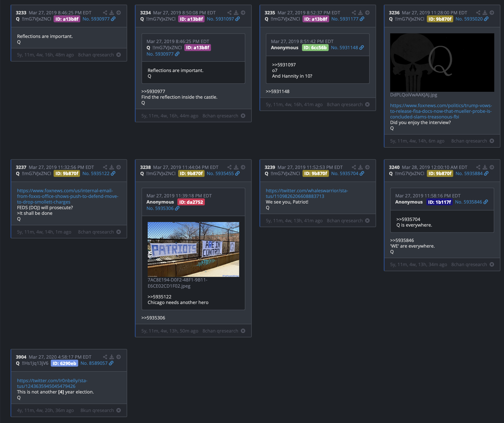The width and height of the screenshot is (504, 423).
Task: Click link icon next to No. 5935122
Action: pos(113,174)
